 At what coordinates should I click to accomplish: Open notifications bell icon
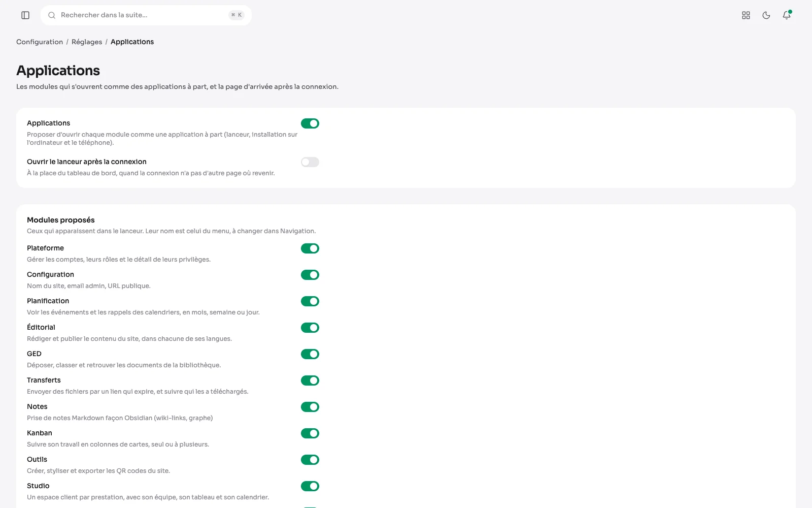[787, 15]
